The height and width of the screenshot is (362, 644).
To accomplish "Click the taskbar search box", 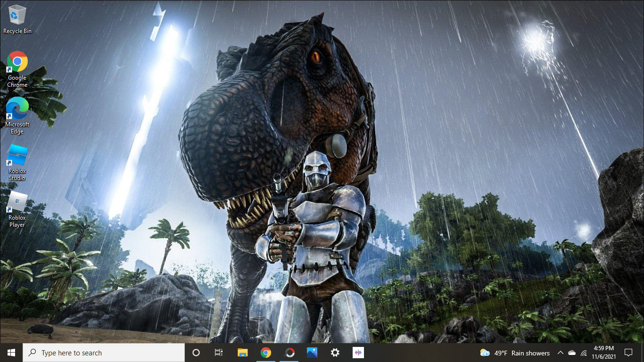I will [x=104, y=353].
